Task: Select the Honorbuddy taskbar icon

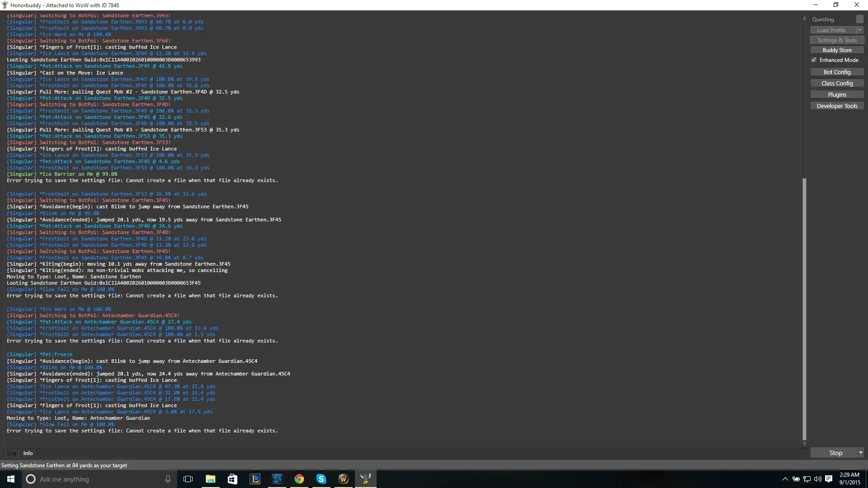Action: [366, 479]
